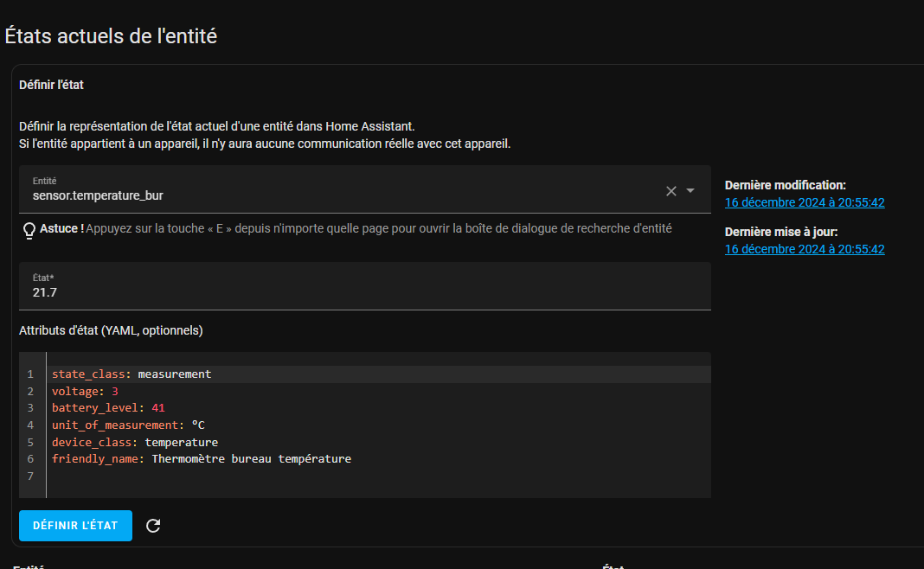Click the État field showing 21.7
Viewport: 924px width, 569px height.
click(365, 286)
